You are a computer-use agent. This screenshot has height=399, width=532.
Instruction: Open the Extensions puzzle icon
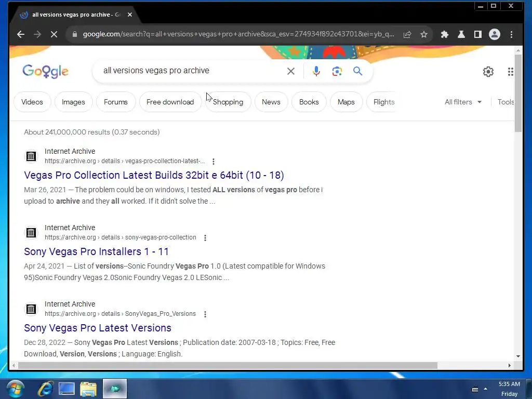445,34
